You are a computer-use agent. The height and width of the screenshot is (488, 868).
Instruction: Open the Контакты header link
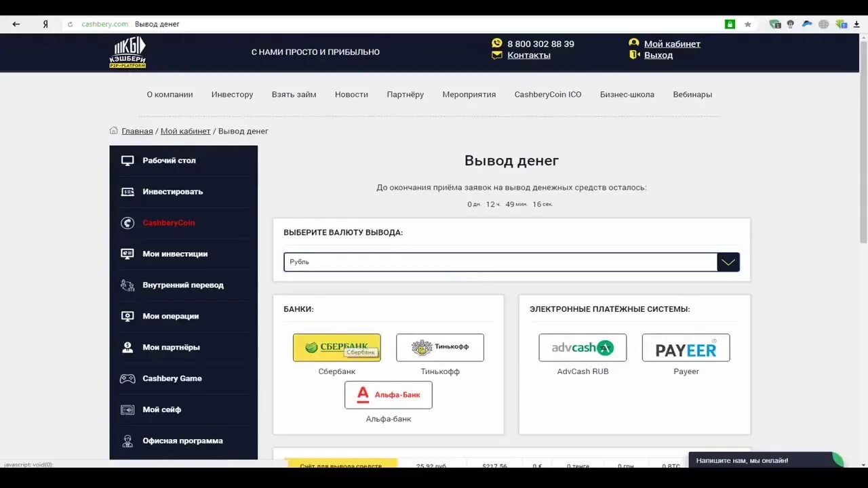529,56
